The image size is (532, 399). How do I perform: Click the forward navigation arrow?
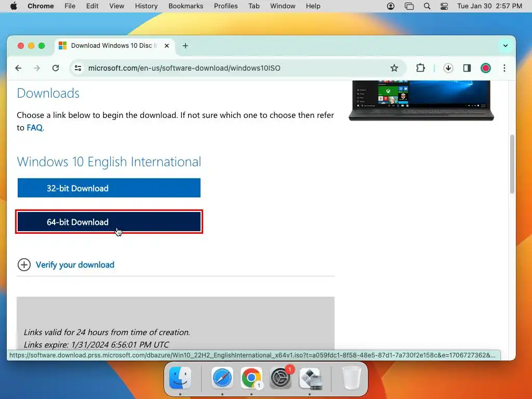(37, 68)
